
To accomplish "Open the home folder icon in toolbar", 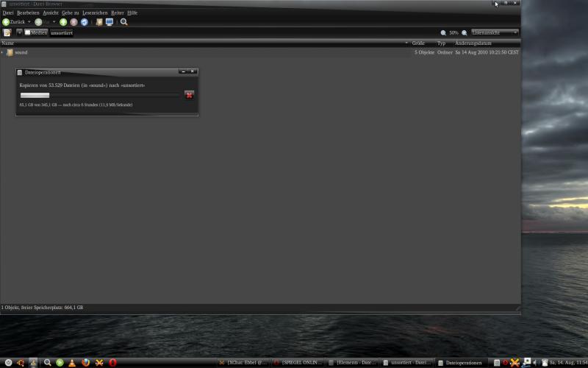I will 99,22.
